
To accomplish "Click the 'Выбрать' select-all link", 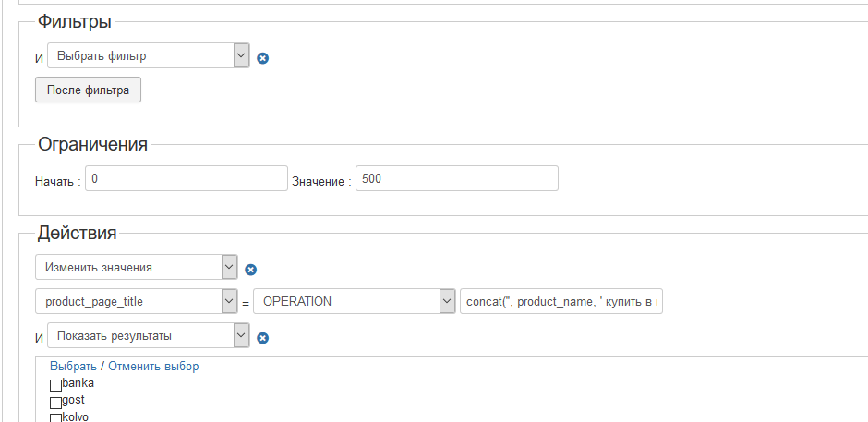I will pyautogui.click(x=73, y=366).
